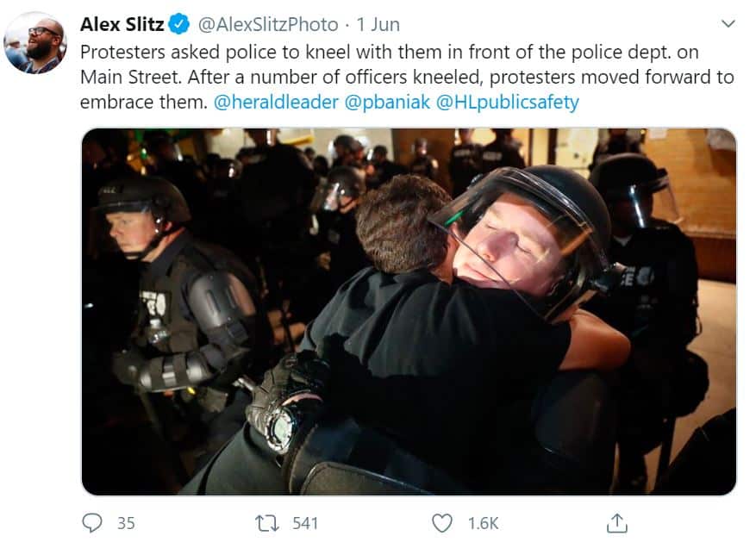Follow the @pbaniak mention
This screenshot has width=756, height=542.
(x=387, y=103)
